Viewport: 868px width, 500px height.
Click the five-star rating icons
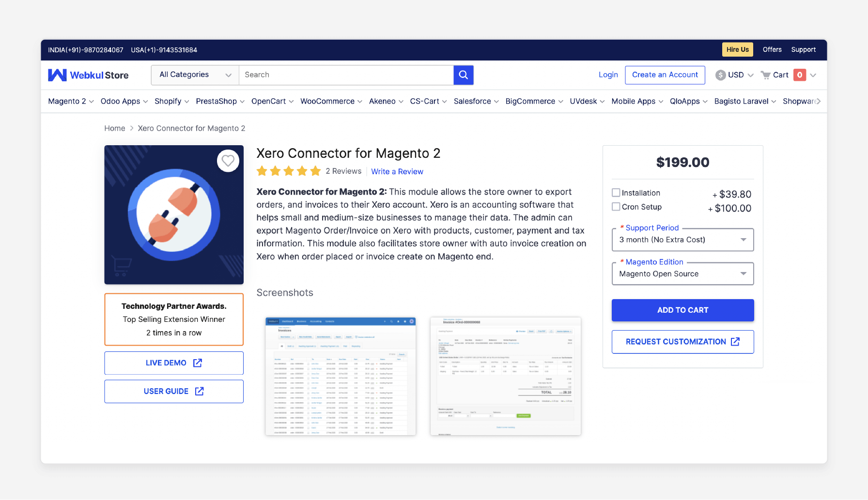289,171
